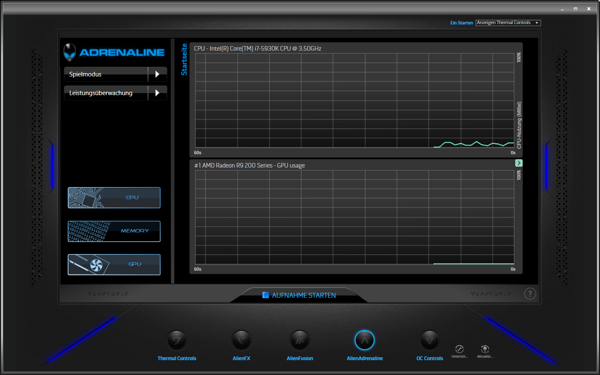Open the GPU monitoring tile

(114, 264)
